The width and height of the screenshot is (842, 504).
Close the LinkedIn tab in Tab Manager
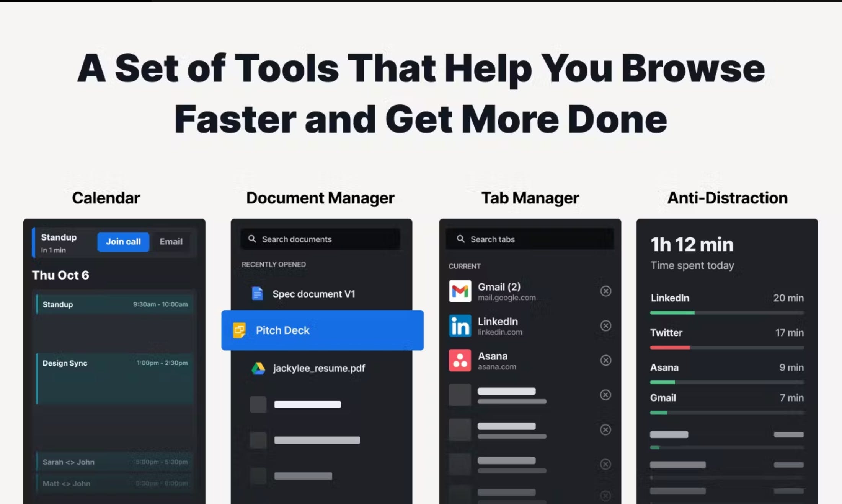[x=606, y=326]
